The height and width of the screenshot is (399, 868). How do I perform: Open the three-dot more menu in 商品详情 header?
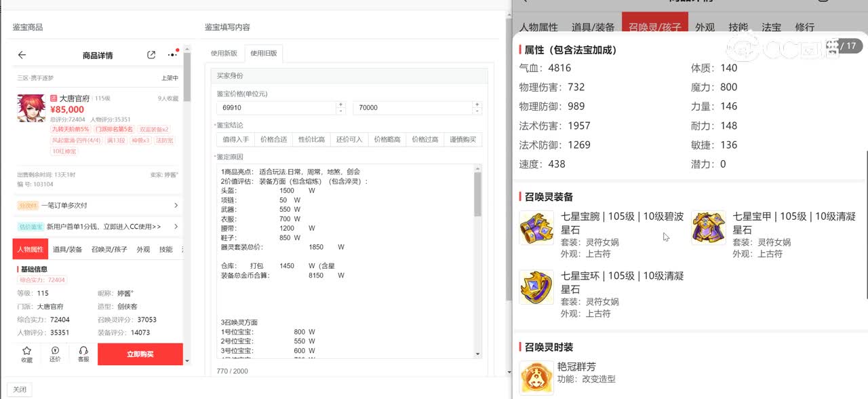click(172, 55)
